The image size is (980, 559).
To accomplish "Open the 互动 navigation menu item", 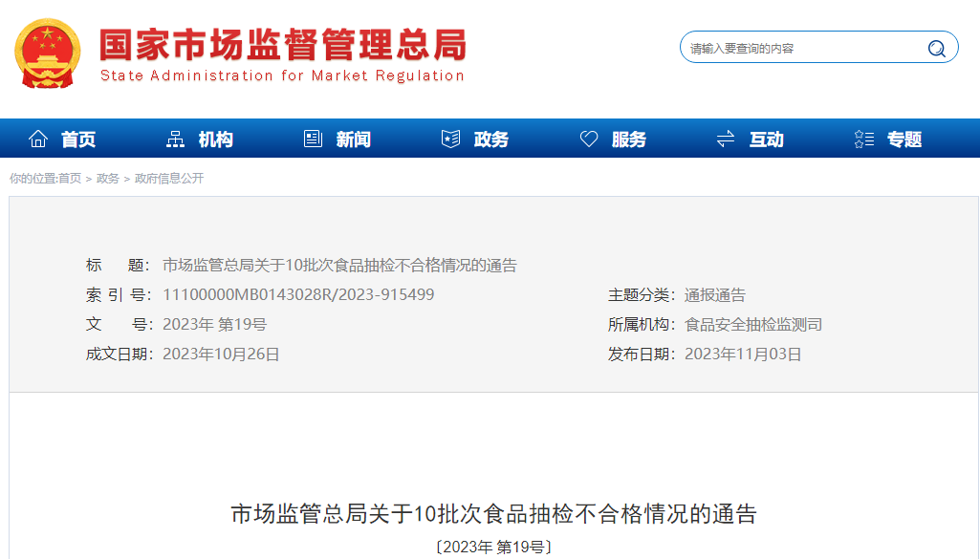I will 767,140.
